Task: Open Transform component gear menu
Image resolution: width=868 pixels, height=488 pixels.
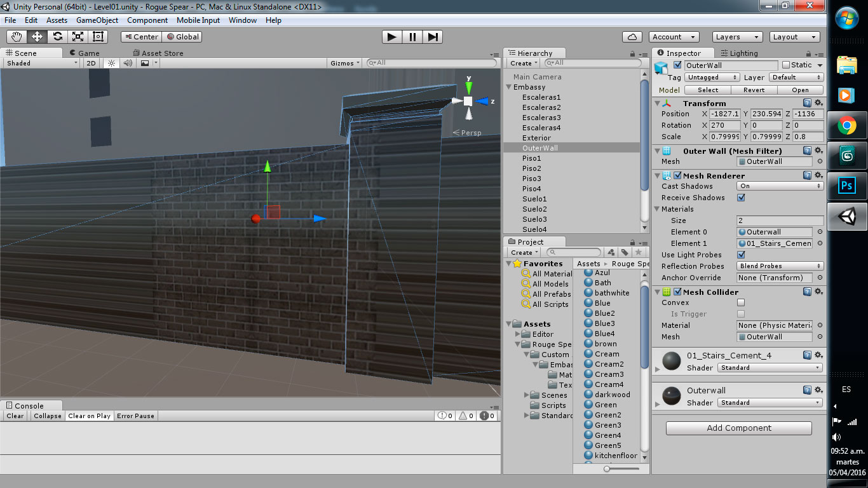Action: pos(818,103)
